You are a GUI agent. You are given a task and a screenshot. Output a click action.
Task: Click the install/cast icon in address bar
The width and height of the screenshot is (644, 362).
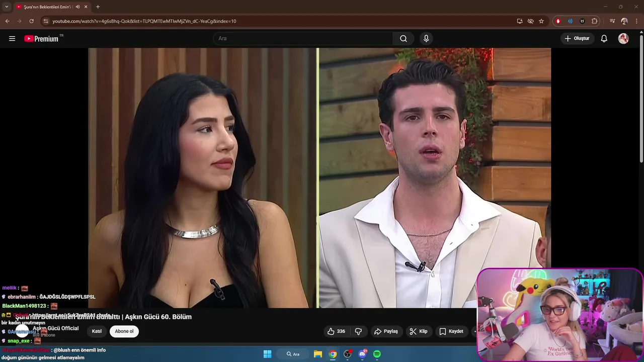[x=520, y=21]
